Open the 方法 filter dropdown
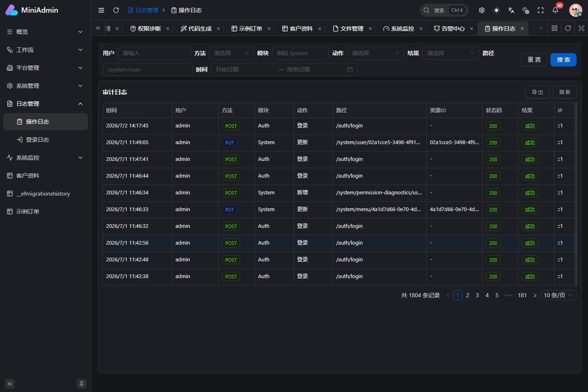Screen dimensions: 588x392 pyautogui.click(x=232, y=53)
